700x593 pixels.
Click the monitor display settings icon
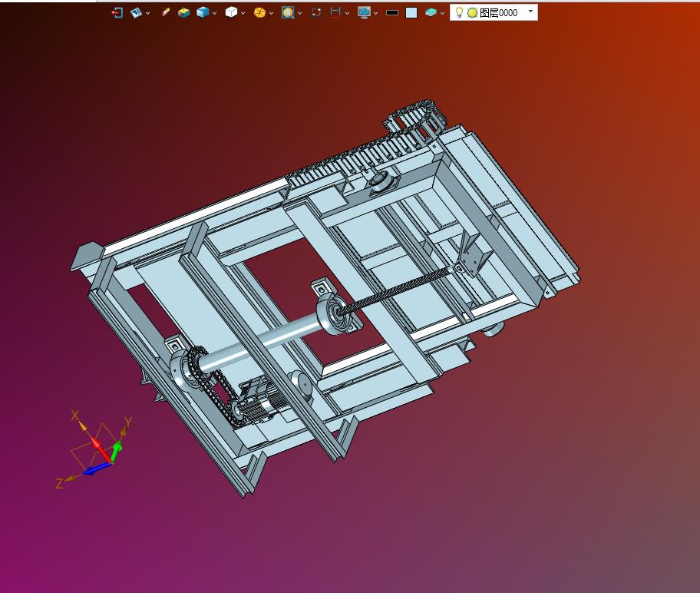365,12
